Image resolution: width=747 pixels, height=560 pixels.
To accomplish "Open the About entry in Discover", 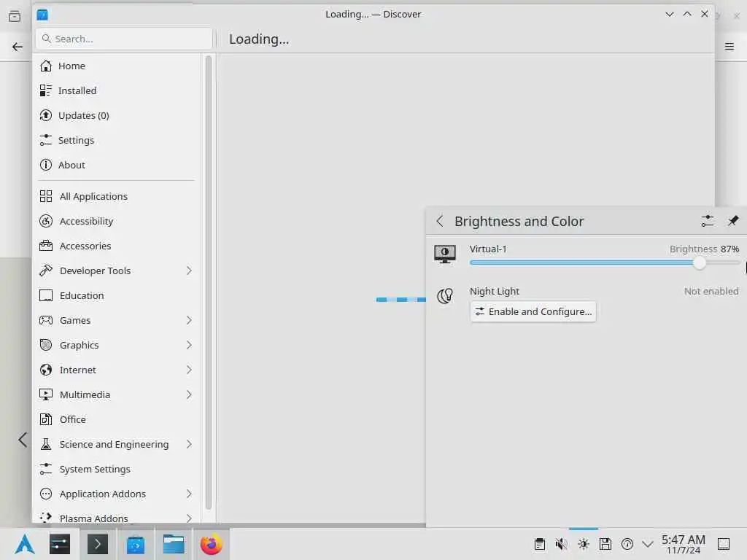I will click(117, 165).
